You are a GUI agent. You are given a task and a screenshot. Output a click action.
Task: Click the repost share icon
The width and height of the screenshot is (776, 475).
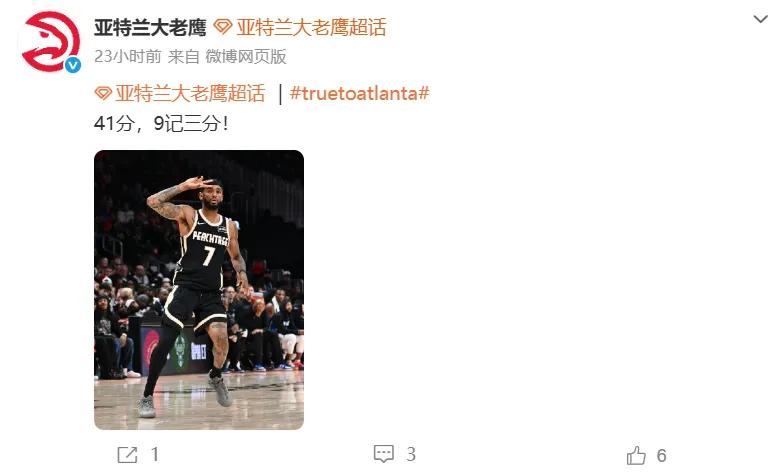click(x=127, y=455)
